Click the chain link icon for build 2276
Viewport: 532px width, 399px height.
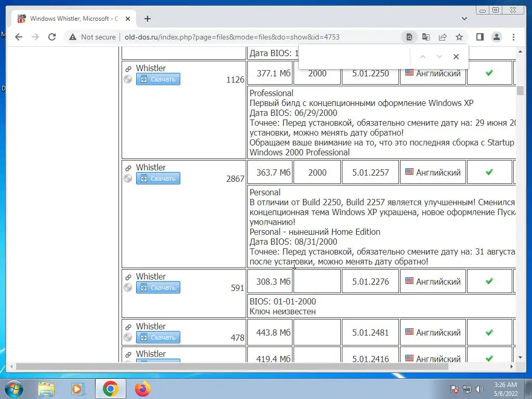[x=128, y=277]
